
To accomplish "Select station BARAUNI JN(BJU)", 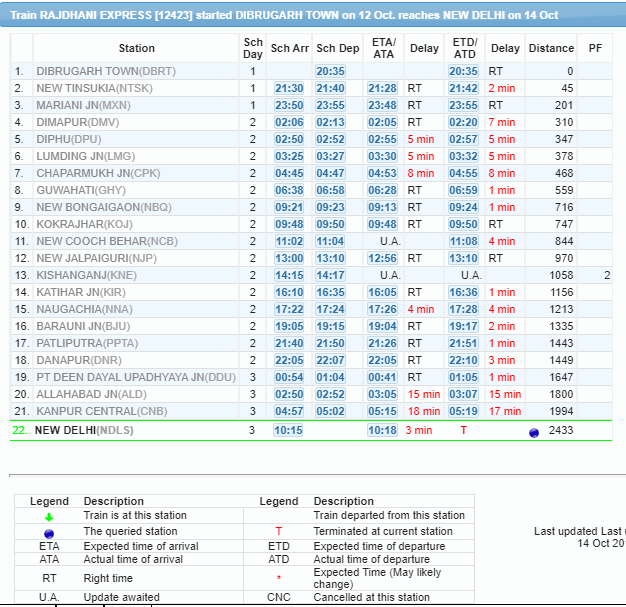I will (x=83, y=326).
